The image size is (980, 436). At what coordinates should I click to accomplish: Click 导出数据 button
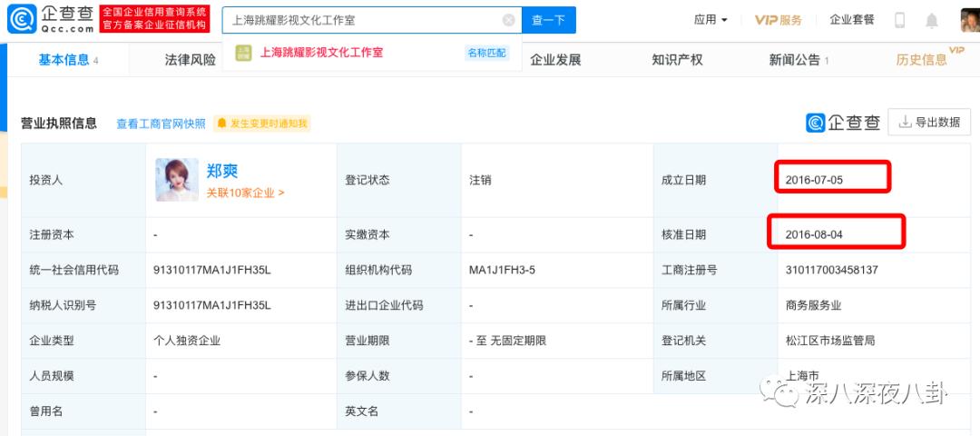[929, 123]
